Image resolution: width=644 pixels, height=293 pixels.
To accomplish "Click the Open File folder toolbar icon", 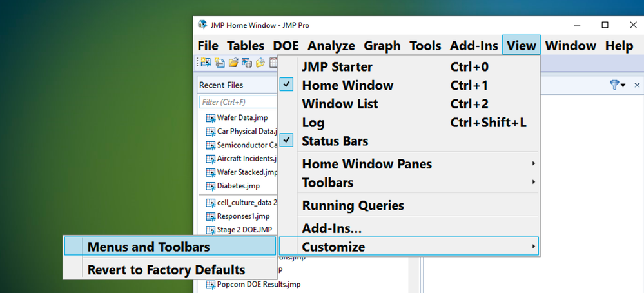I will (233, 63).
